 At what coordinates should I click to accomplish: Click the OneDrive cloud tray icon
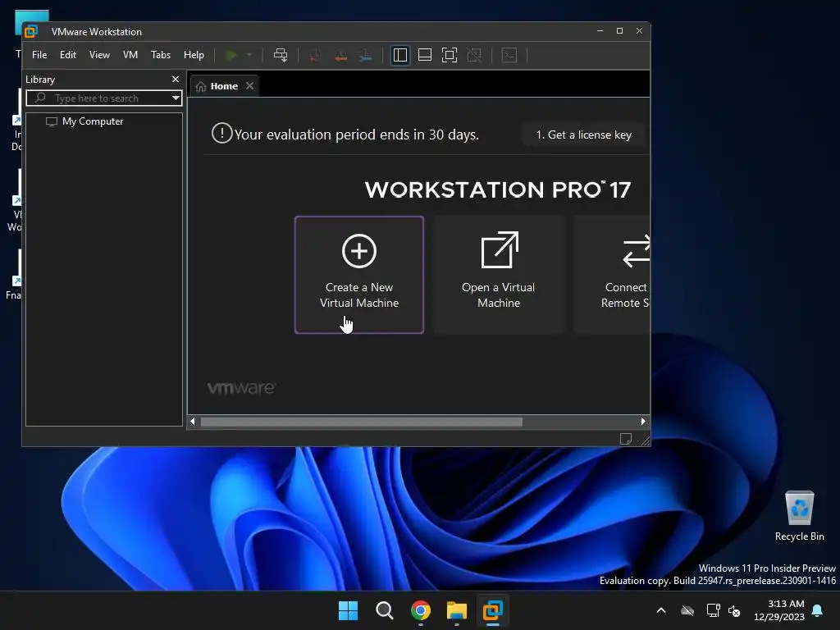click(688, 610)
